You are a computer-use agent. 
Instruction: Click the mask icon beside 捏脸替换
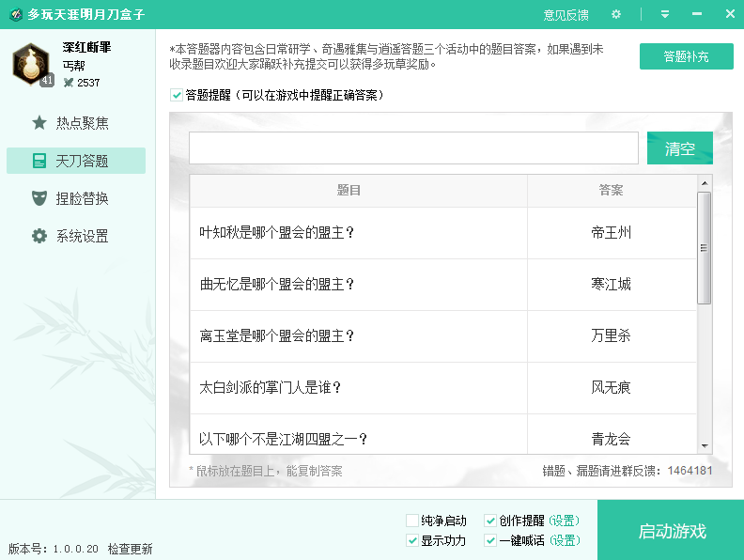[39, 198]
